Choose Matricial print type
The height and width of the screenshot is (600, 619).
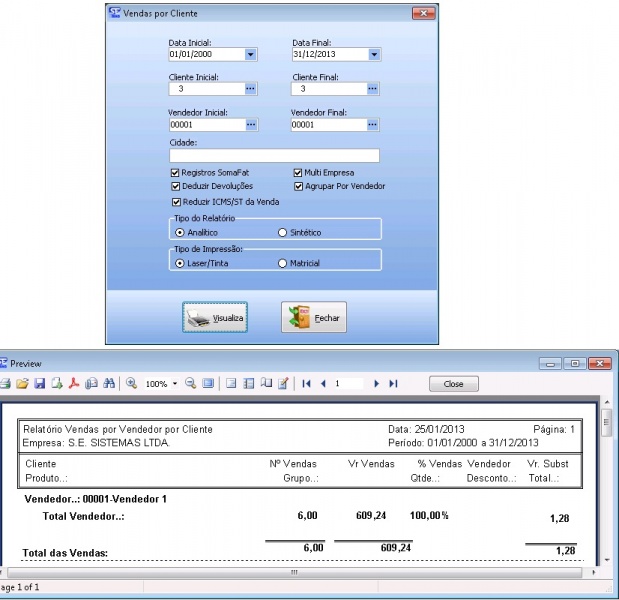pyautogui.click(x=283, y=264)
